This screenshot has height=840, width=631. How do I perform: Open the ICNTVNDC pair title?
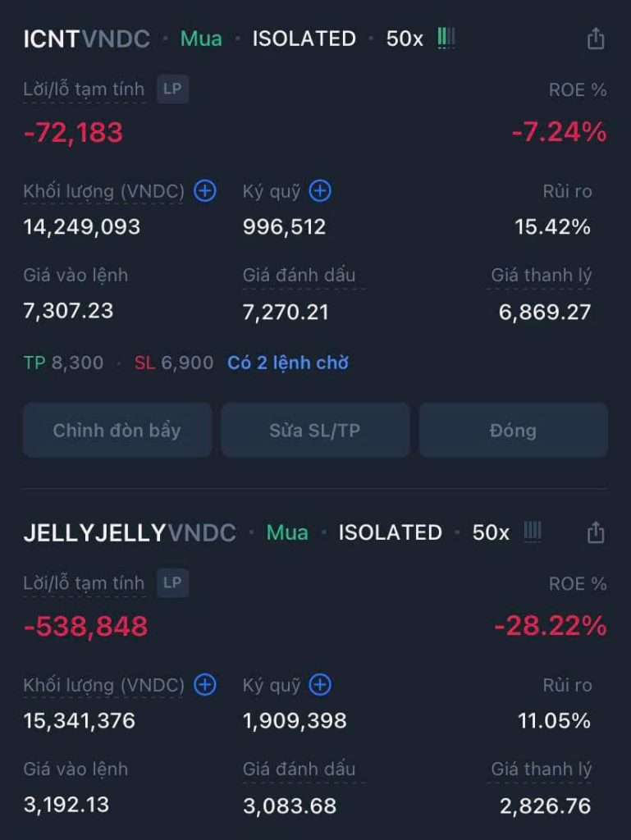[86, 39]
